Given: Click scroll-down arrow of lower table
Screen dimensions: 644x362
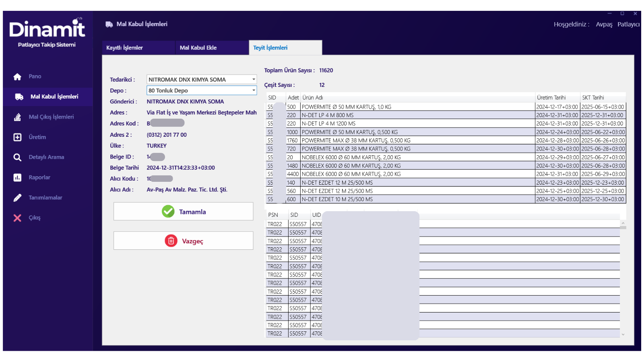Looking at the screenshot, I should [623, 335].
